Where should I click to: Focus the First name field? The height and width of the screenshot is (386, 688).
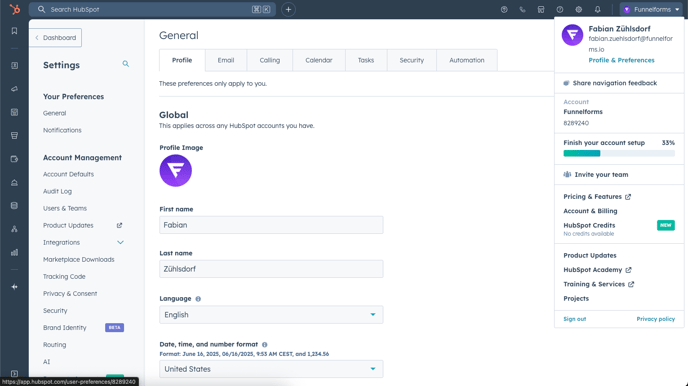coord(271,225)
